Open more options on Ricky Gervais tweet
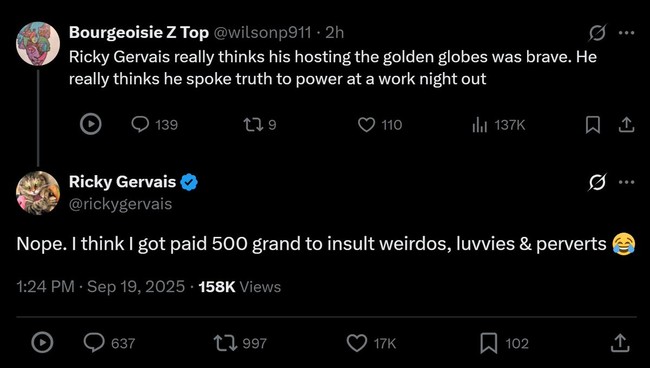This screenshot has width=650, height=368. [x=626, y=182]
